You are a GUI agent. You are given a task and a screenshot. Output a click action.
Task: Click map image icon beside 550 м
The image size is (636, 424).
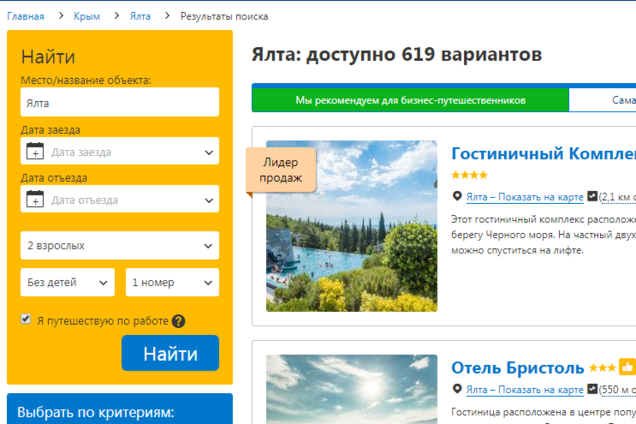[593, 389]
